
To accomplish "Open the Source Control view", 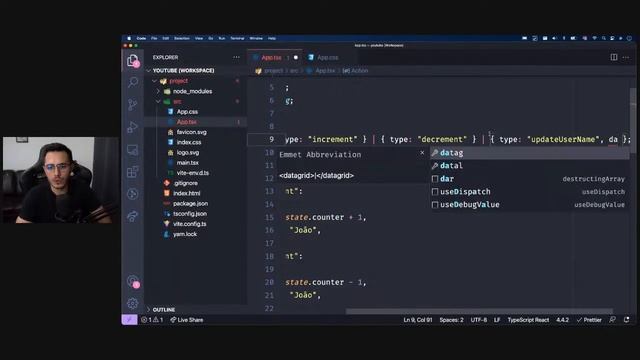I will pos(133,105).
